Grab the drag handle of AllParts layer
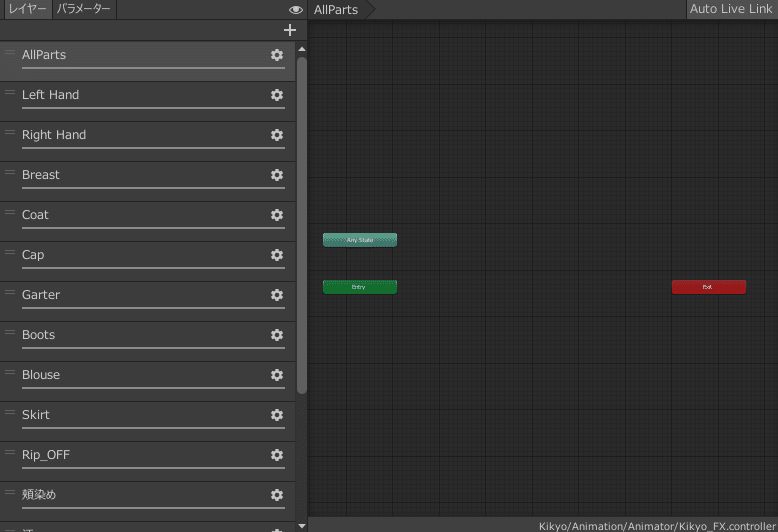Viewport: 778px width, 532px height. 10,53
